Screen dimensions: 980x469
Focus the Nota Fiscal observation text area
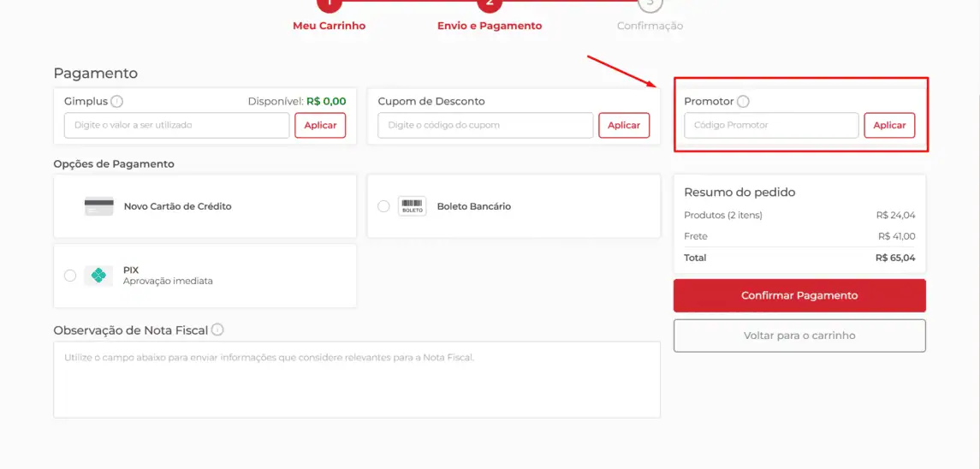point(357,380)
